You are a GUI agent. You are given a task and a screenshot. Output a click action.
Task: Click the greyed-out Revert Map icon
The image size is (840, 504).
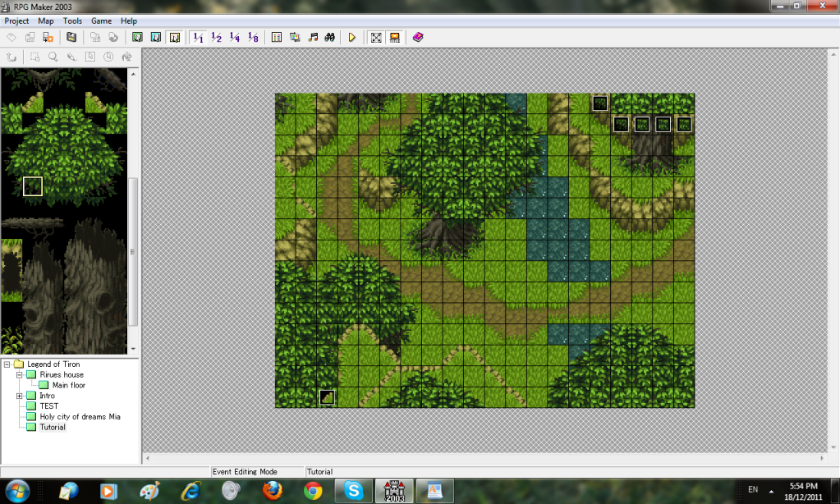click(113, 37)
